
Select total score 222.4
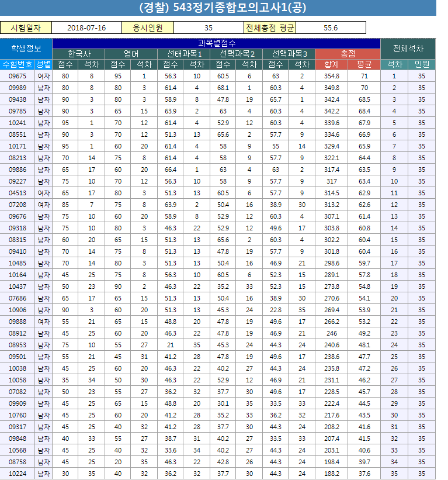332,403
